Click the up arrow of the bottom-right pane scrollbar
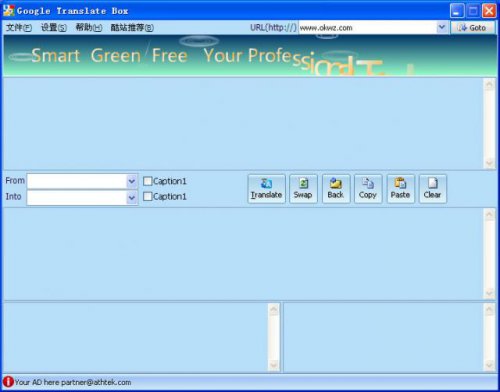Image resolution: width=500 pixels, height=392 pixels. click(489, 309)
